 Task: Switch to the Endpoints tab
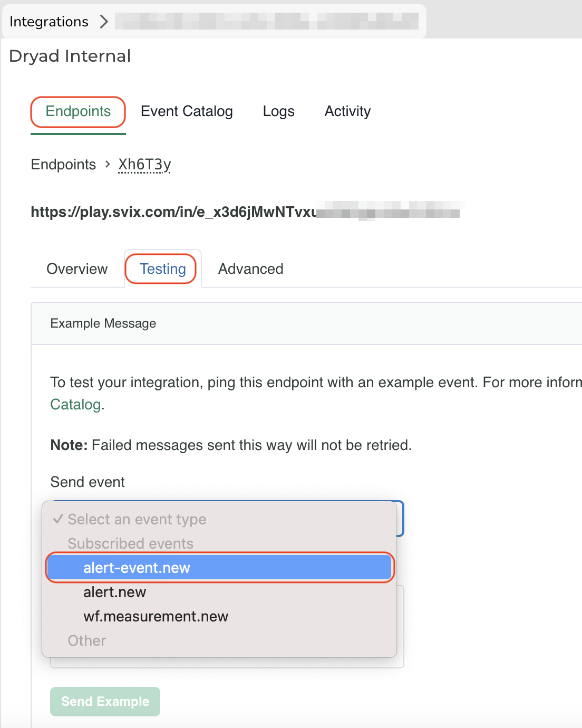tap(78, 111)
